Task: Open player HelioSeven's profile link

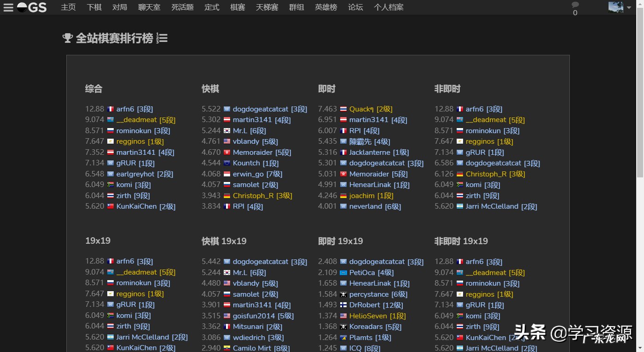Action: coord(378,316)
